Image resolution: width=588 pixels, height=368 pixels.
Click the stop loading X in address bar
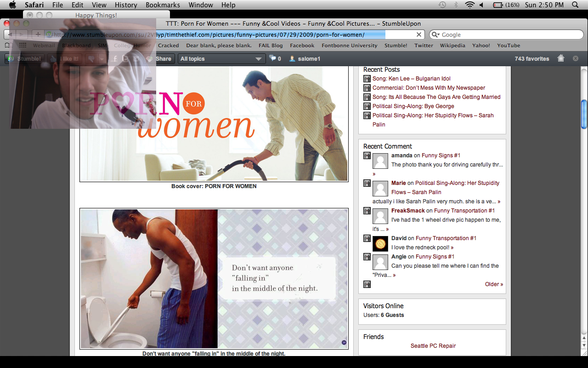click(x=419, y=34)
